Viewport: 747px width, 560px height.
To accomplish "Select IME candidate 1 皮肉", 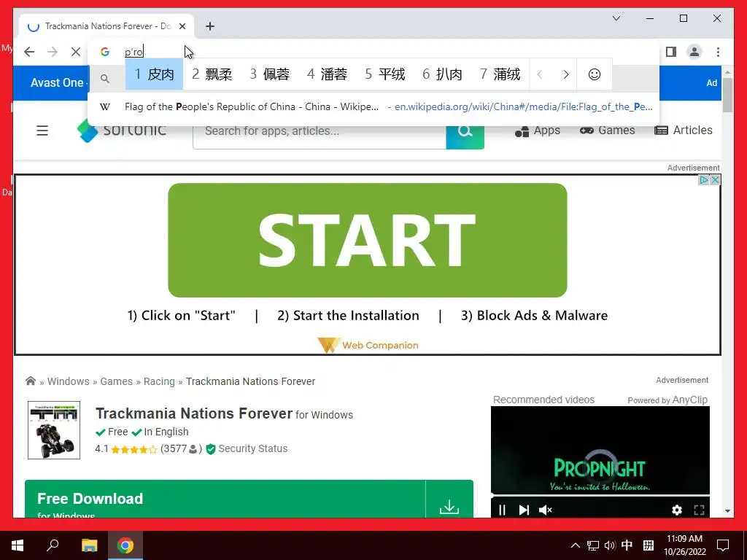I will click(x=155, y=74).
